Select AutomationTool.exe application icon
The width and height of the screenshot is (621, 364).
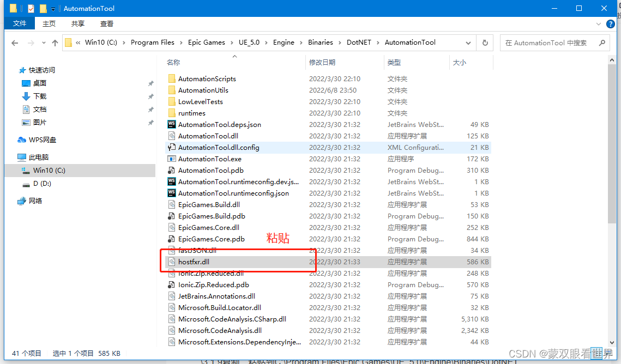click(x=172, y=159)
